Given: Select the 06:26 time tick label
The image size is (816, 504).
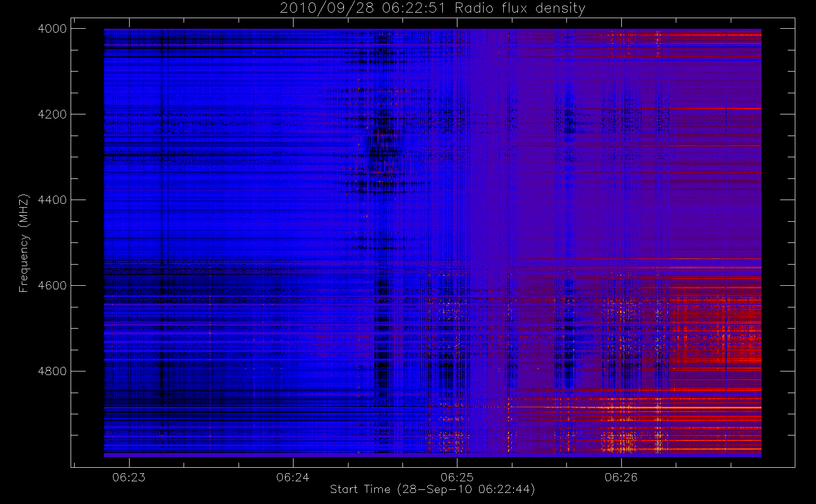Looking at the screenshot, I should pyautogui.click(x=621, y=477).
